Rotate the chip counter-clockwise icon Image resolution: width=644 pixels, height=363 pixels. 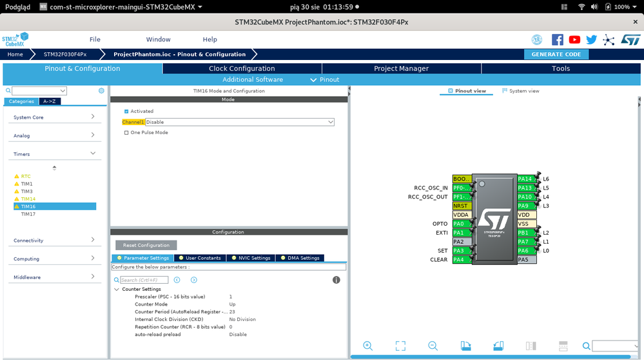coord(498,346)
